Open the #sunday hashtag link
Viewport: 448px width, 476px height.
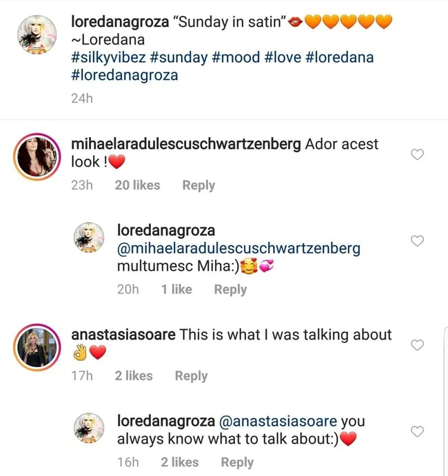pos(179,57)
